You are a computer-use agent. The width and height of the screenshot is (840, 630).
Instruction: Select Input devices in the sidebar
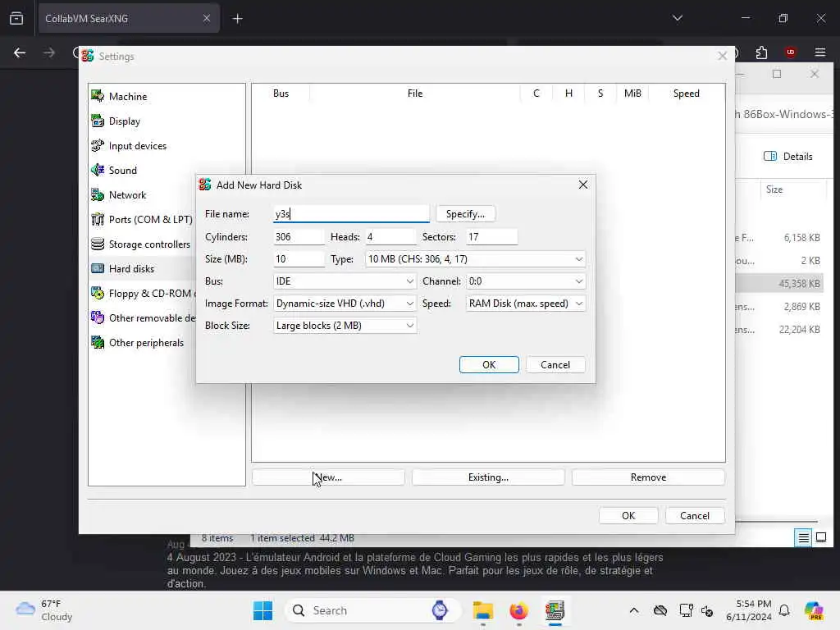(x=137, y=146)
